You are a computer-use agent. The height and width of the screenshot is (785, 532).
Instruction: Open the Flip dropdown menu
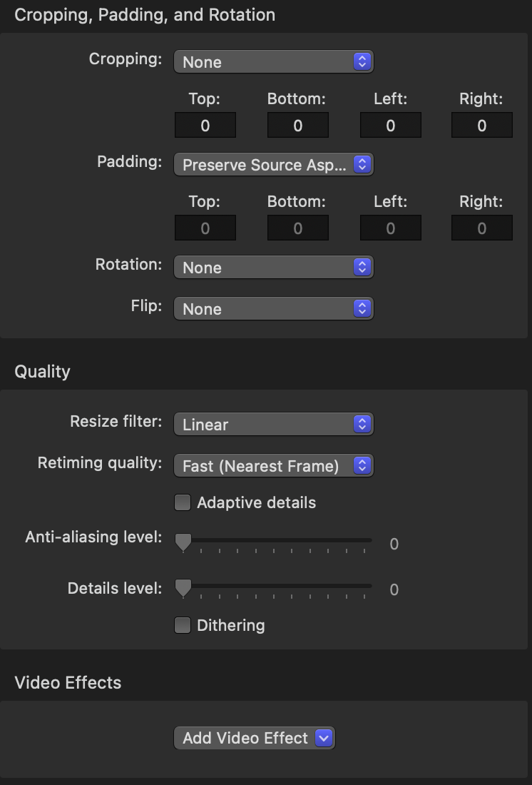pos(273,309)
